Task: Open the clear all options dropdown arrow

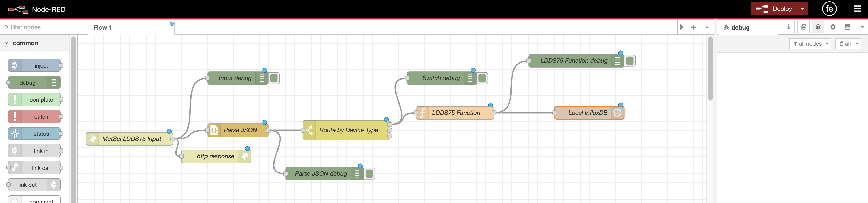Action: point(857,44)
